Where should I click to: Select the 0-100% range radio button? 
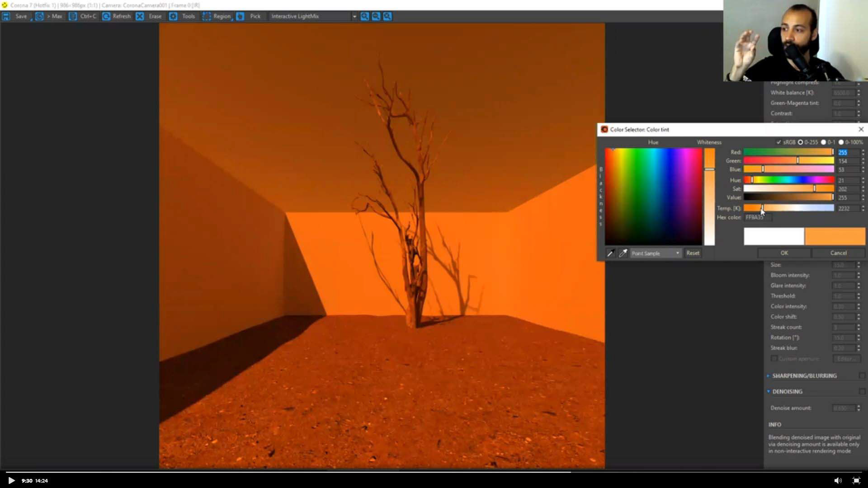tap(841, 142)
